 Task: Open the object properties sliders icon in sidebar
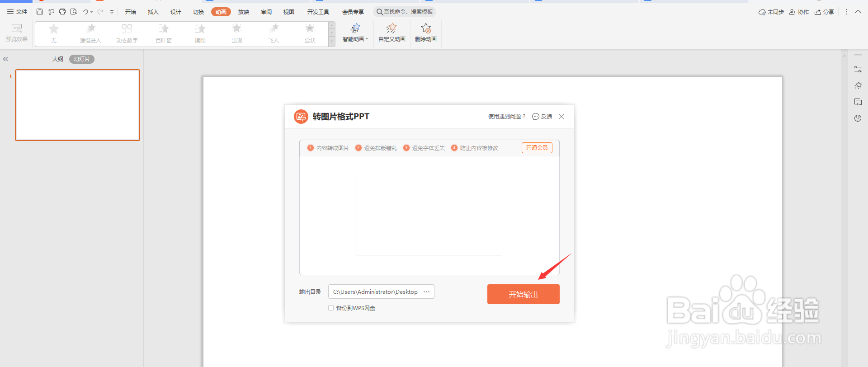[x=858, y=69]
